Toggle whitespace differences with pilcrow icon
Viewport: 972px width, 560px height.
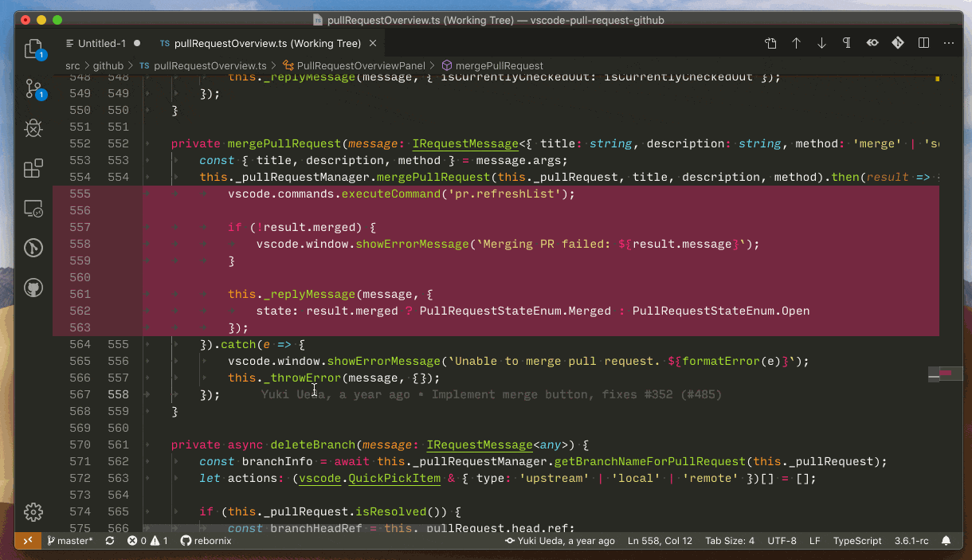click(847, 43)
